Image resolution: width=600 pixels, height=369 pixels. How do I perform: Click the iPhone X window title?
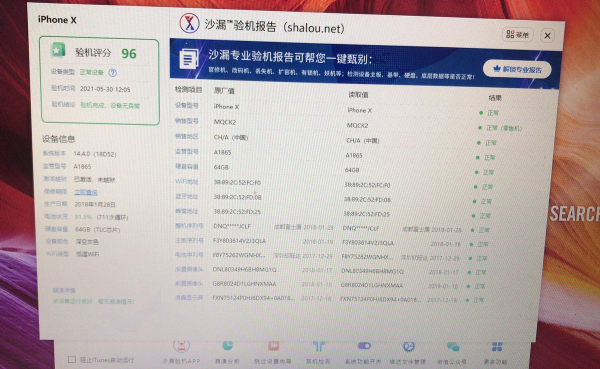(x=57, y=20)
